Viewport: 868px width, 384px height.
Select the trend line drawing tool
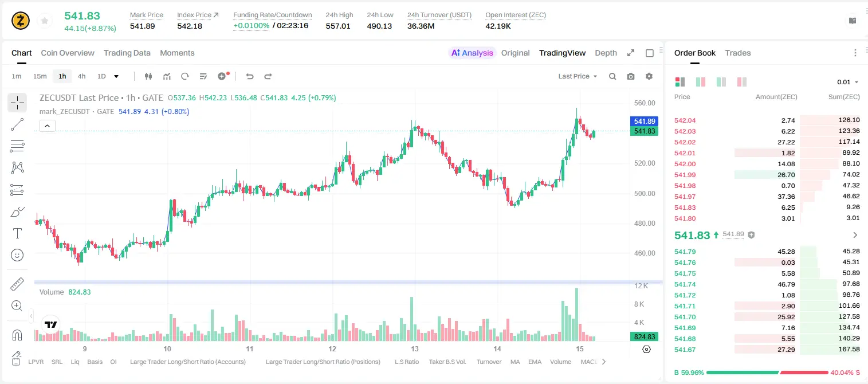pyautogui.click(x=17, y=124)
